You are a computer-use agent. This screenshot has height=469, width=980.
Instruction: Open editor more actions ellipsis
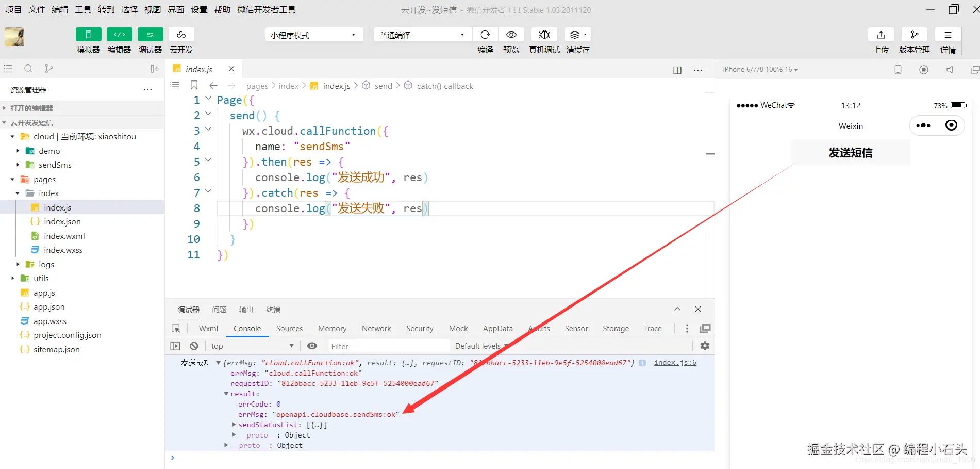tap(698, 70)
